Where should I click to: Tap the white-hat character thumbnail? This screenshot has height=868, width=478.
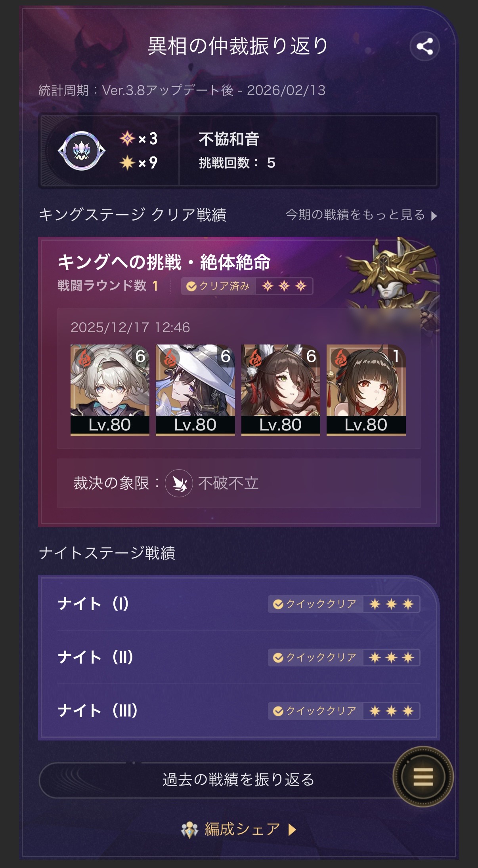tap(195, 390)
